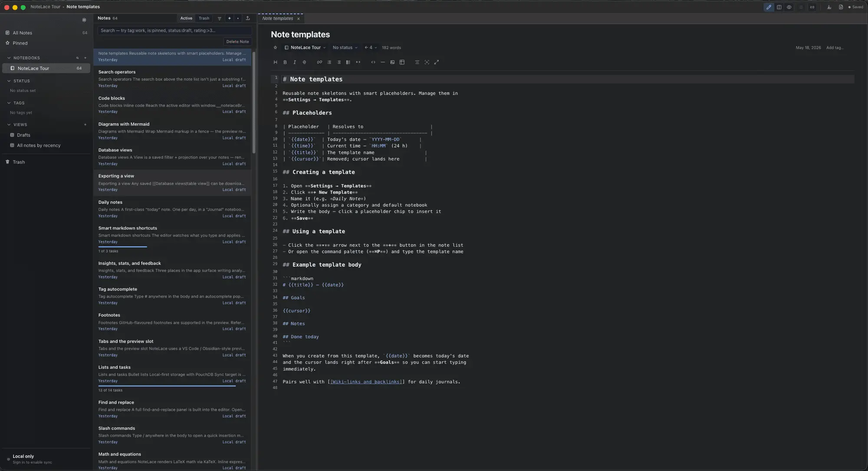Switch to the Trash tab in the Notes header
868x471 pixels.
pos(204,18)
